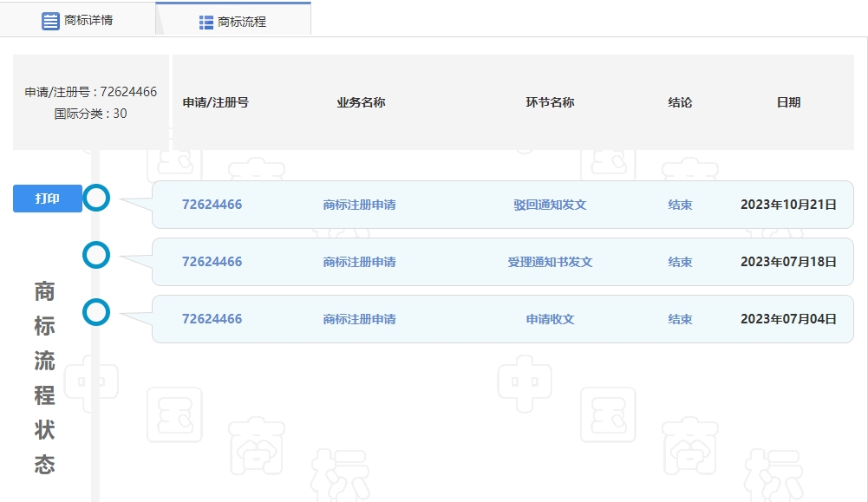Image resolution: width=868 pixels, height=502 pixels.
Task: Click the 环节名称 column header
Action: [x=550, y=102]
